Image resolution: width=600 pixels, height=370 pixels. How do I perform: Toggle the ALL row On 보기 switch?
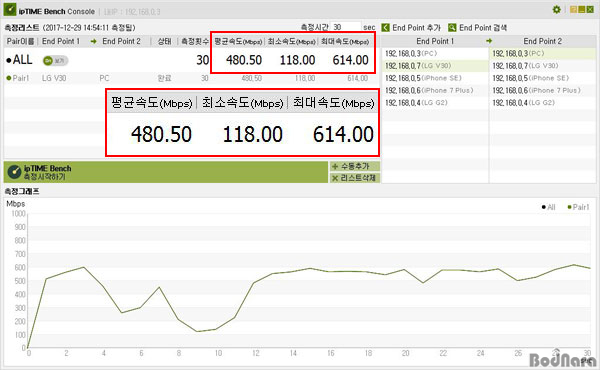tap(55, 60)
